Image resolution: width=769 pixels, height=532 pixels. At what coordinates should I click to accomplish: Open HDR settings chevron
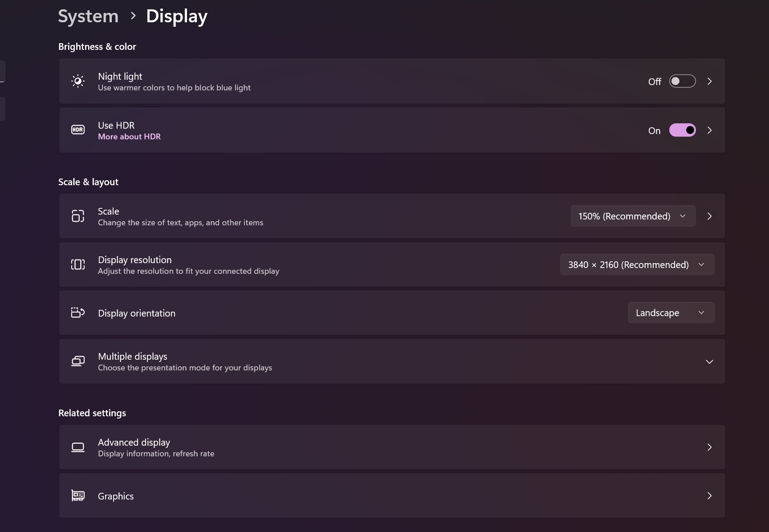(710, 130)
